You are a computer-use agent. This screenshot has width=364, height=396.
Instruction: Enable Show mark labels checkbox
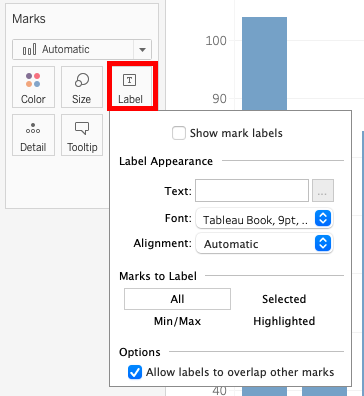pos(179,133)
